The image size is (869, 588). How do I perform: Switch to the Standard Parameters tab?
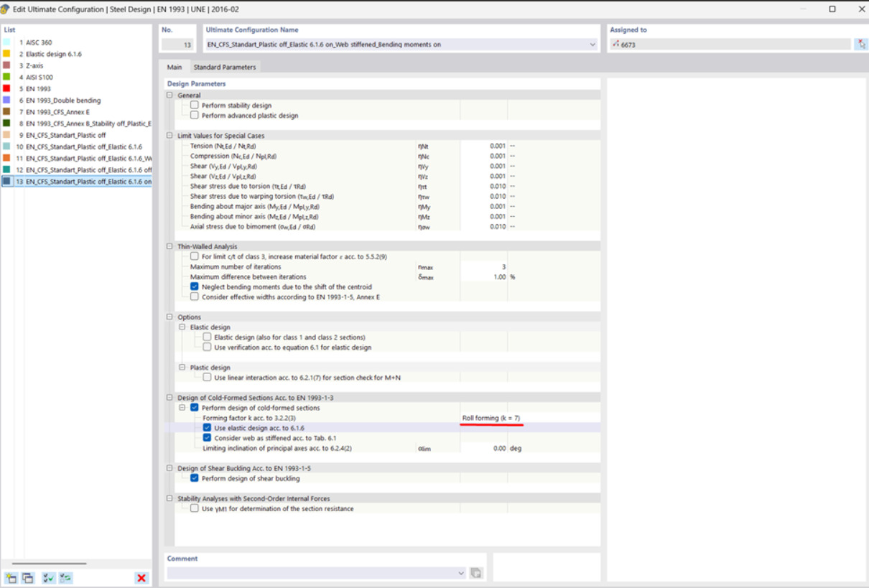224,67
